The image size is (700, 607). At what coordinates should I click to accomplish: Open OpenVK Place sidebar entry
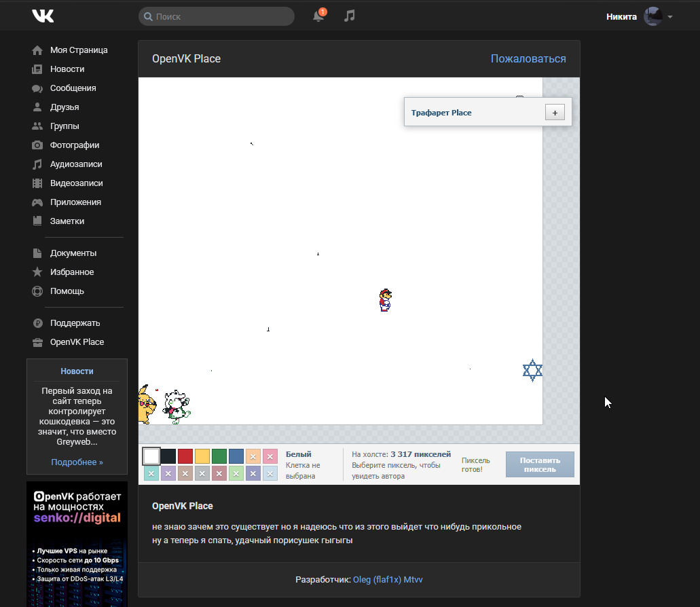77,342
